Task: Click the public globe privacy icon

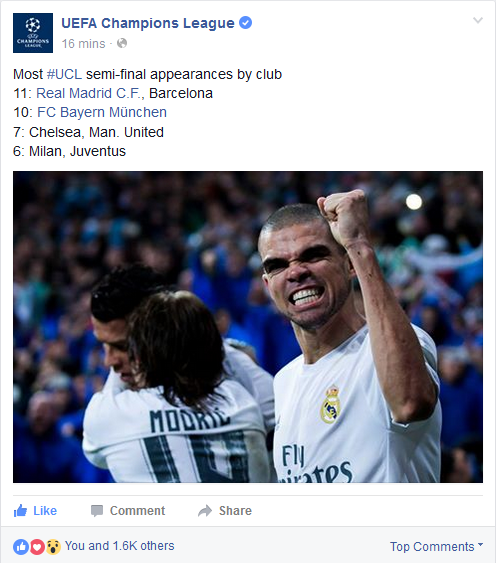Action: tap(122, 43)
